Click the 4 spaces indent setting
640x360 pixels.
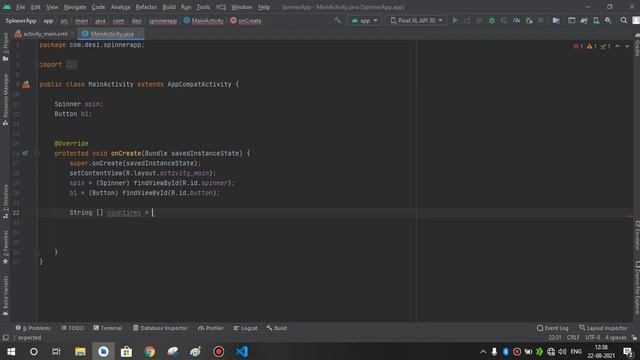click(616, 338)
